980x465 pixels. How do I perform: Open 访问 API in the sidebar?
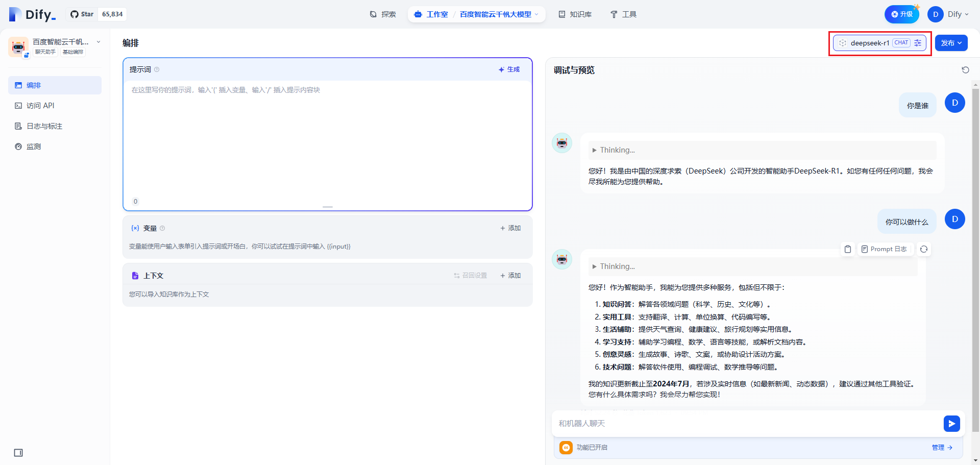pos(55,106)
